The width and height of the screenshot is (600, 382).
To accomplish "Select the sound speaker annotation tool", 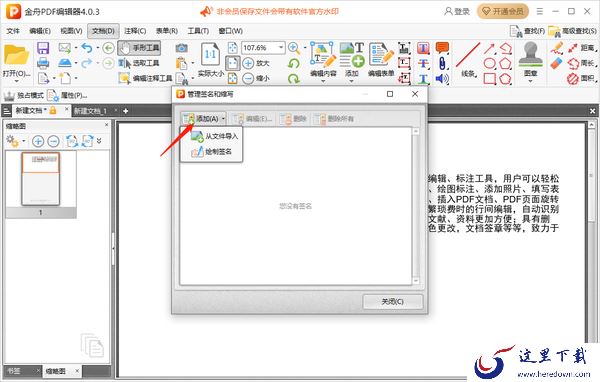I will tap(442, 78).
